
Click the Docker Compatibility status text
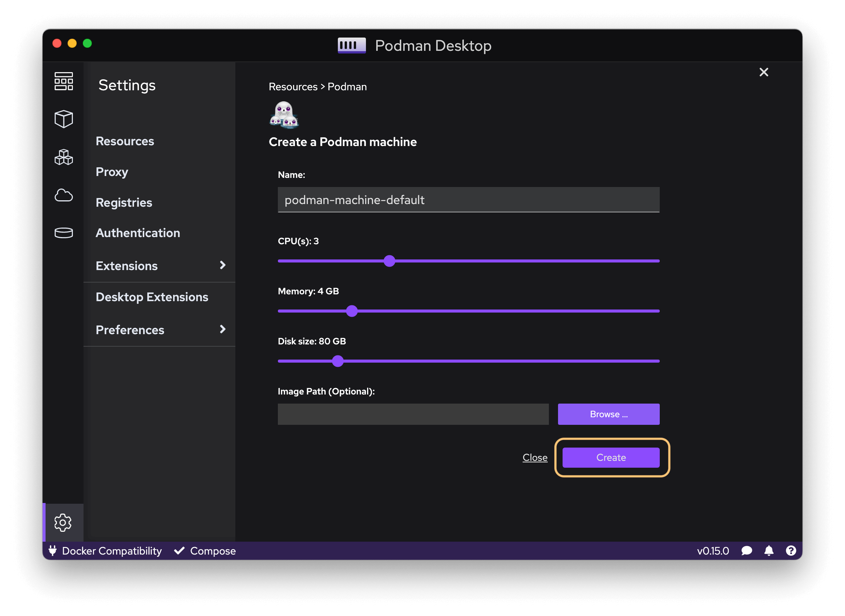[x=112, y=551]
